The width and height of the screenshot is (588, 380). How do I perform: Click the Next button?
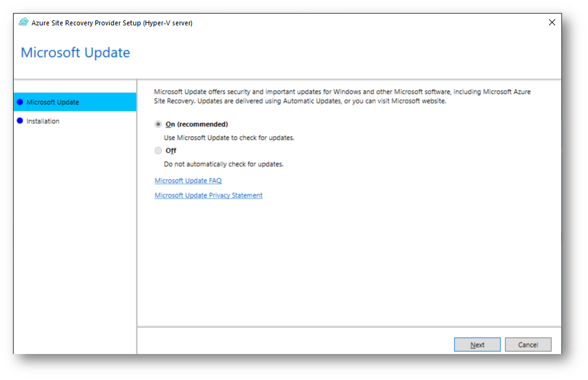477,344
